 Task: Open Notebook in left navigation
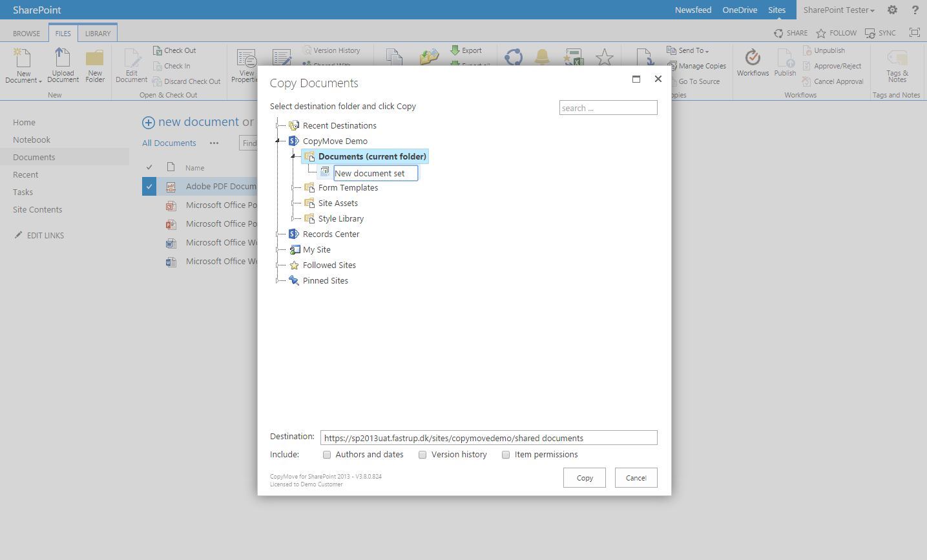pyautogui.click(x=32, y=140)
